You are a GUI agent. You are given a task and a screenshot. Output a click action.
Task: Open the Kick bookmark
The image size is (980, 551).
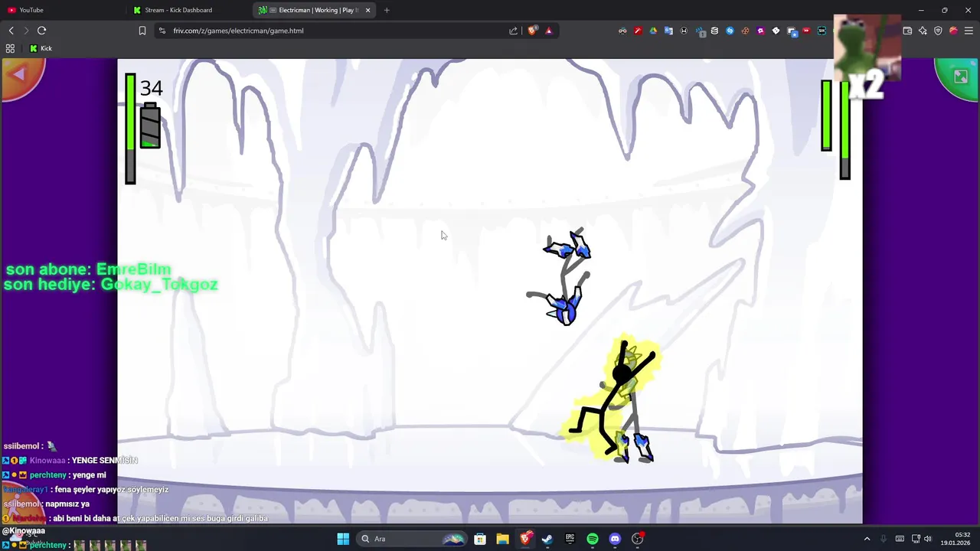41,48
